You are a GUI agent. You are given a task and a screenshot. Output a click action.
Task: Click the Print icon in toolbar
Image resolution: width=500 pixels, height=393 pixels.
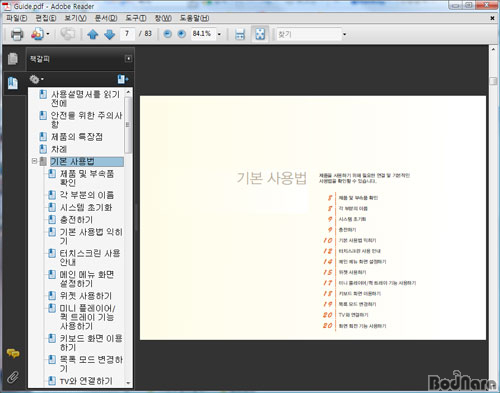[17, 34]
